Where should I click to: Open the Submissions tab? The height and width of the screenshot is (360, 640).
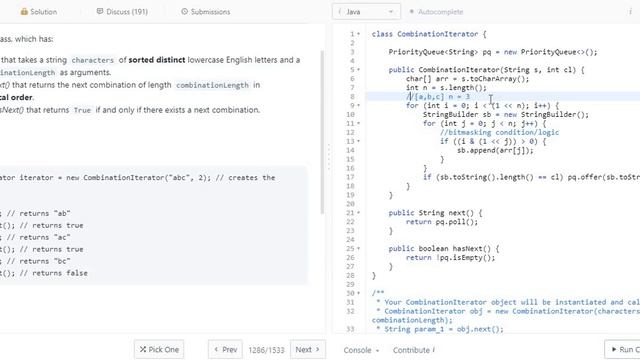pos(205,12)
